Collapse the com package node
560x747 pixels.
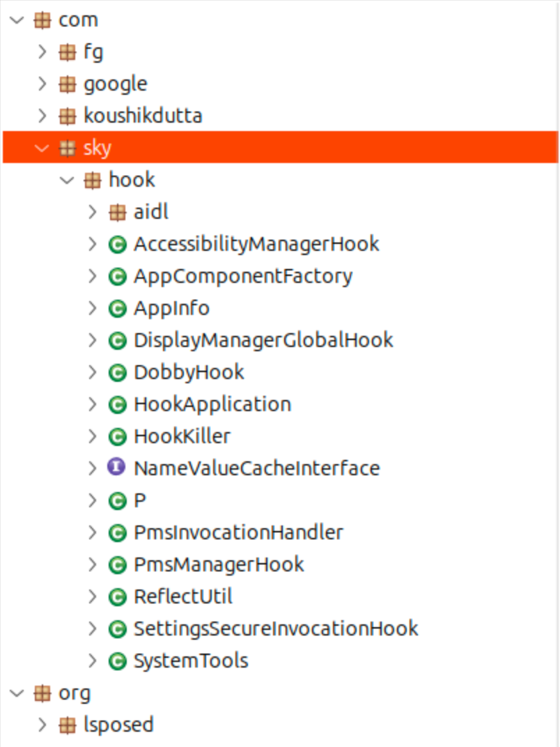click(x=16, y=20)
